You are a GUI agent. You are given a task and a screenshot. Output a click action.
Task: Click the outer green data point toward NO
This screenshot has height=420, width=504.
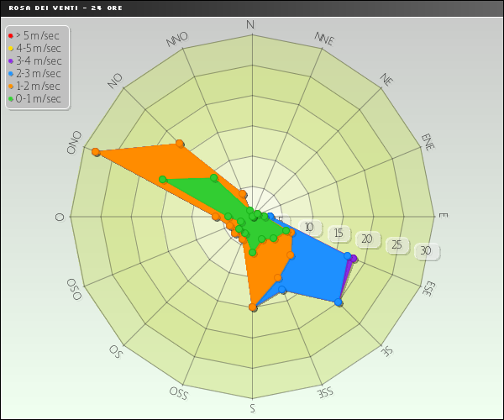click(214, 177)
